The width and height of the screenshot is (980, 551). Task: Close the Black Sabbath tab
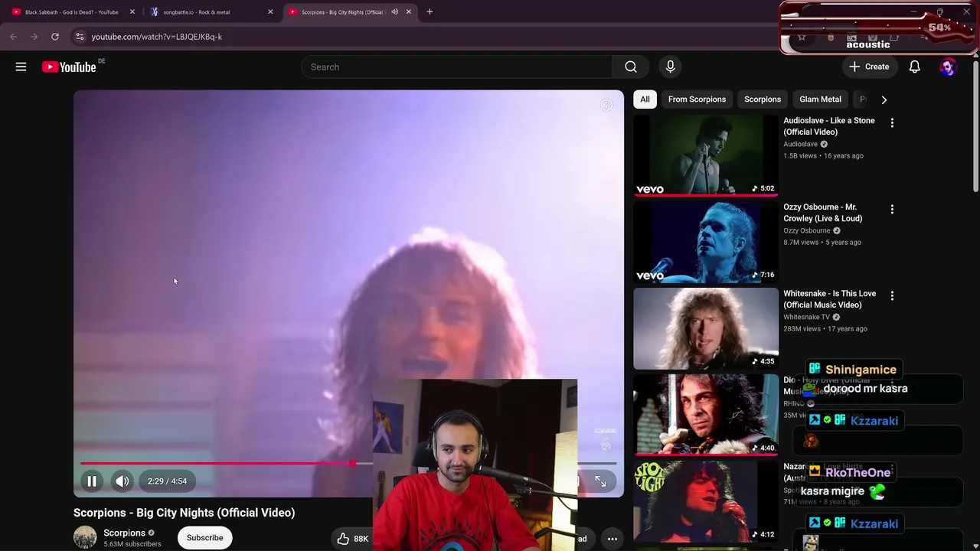click(132, 11)
